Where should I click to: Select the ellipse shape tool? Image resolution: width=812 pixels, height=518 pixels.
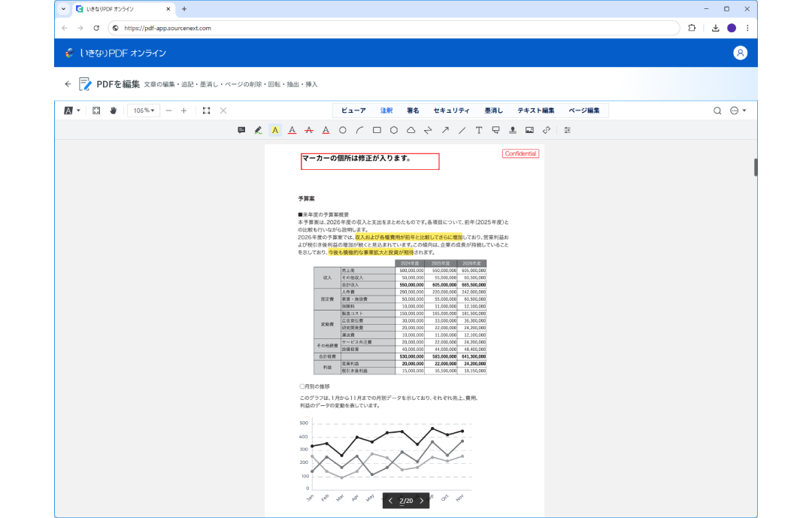343,130
